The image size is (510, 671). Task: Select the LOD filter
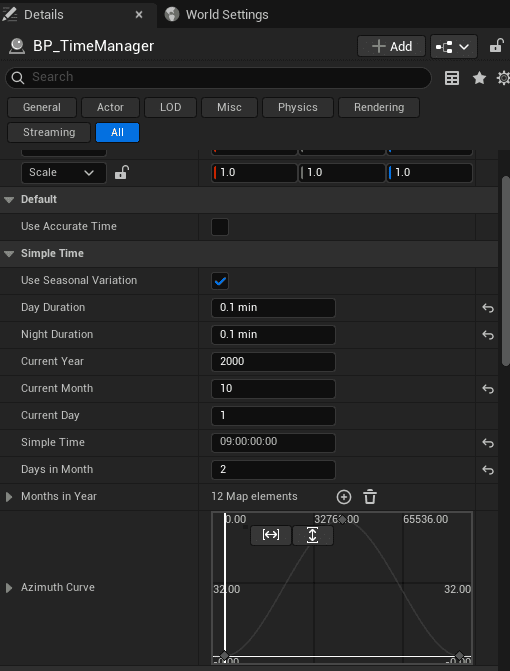170,107
